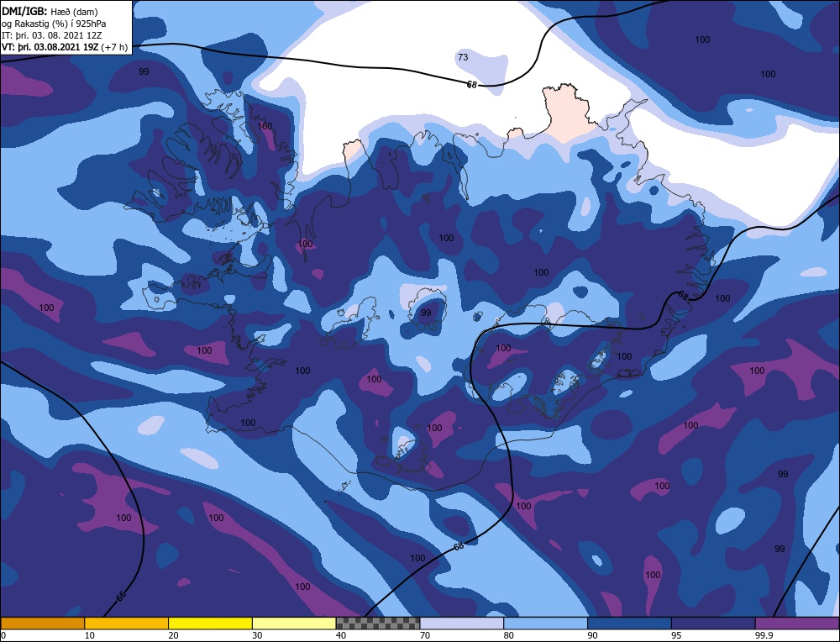
Task: Click the legend tick label '90'
Action: click(x=592, y=635)
